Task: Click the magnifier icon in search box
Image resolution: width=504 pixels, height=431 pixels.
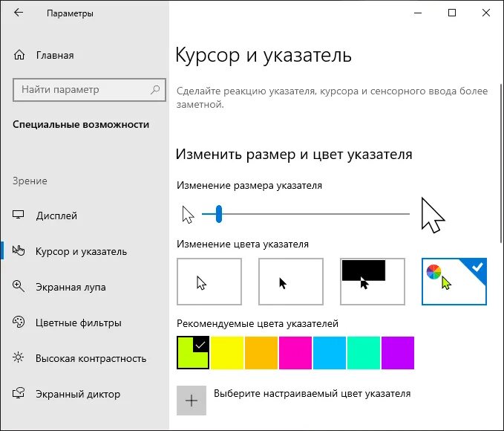Action: coord(156,89)
